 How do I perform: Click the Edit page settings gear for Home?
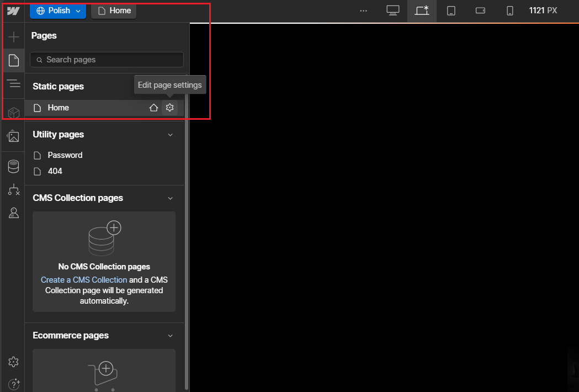tap(169, 108)
